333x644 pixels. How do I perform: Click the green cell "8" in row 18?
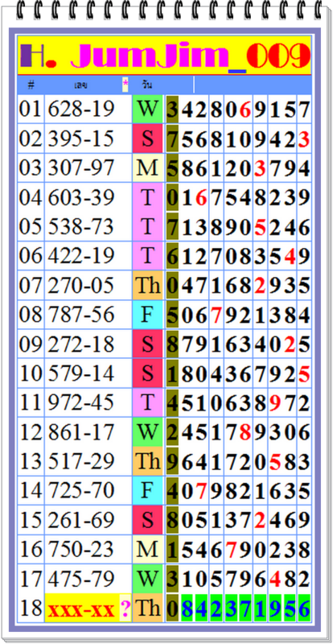click(x=187, y=608)
